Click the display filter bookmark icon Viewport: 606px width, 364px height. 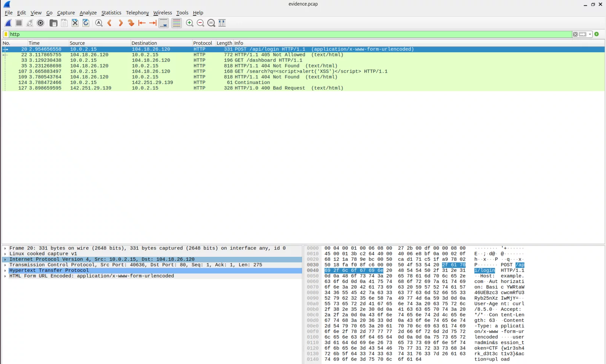coord(6,34)
